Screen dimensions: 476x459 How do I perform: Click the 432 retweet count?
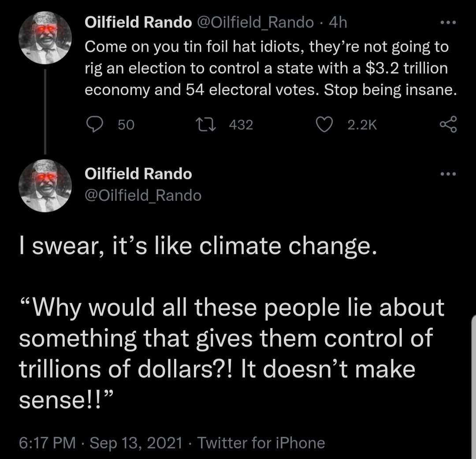pyautogui.click(x=242, y=126)
